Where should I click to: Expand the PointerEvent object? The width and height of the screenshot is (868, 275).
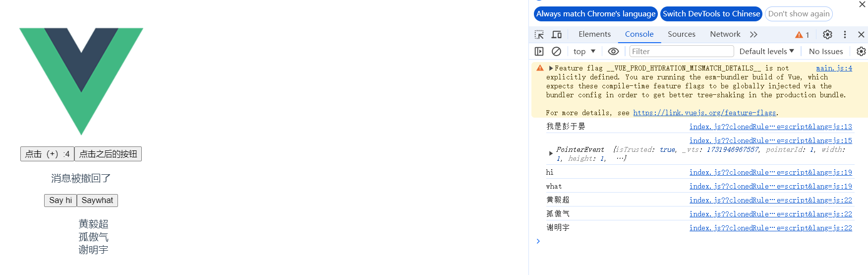551,153
